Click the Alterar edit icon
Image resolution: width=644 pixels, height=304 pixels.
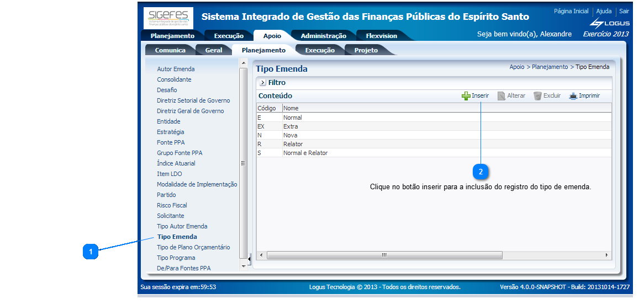[x=502, y=96]
